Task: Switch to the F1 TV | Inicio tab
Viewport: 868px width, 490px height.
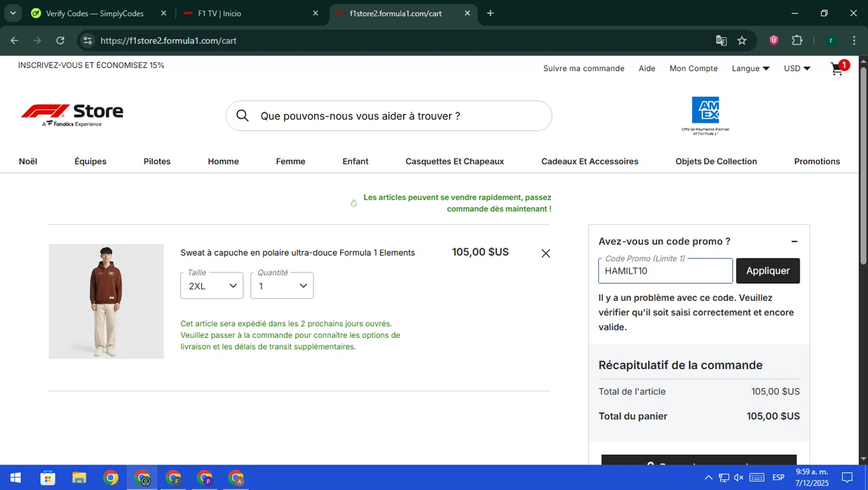Action: 220,13
